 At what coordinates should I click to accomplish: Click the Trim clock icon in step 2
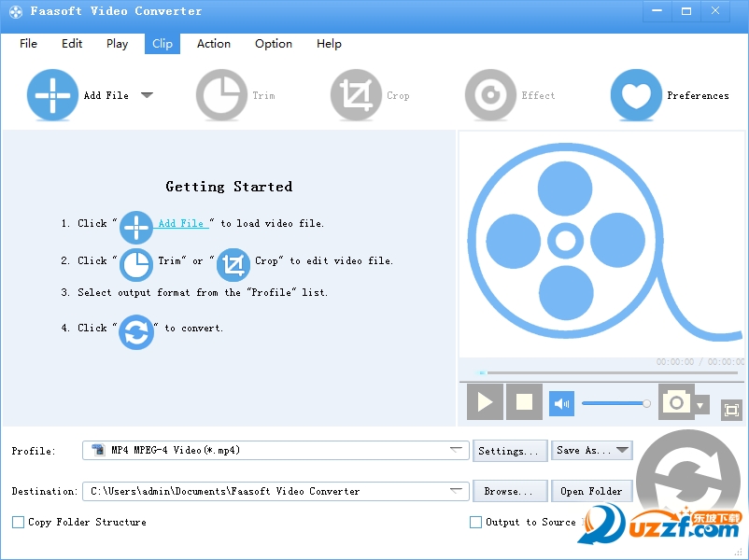136,264
